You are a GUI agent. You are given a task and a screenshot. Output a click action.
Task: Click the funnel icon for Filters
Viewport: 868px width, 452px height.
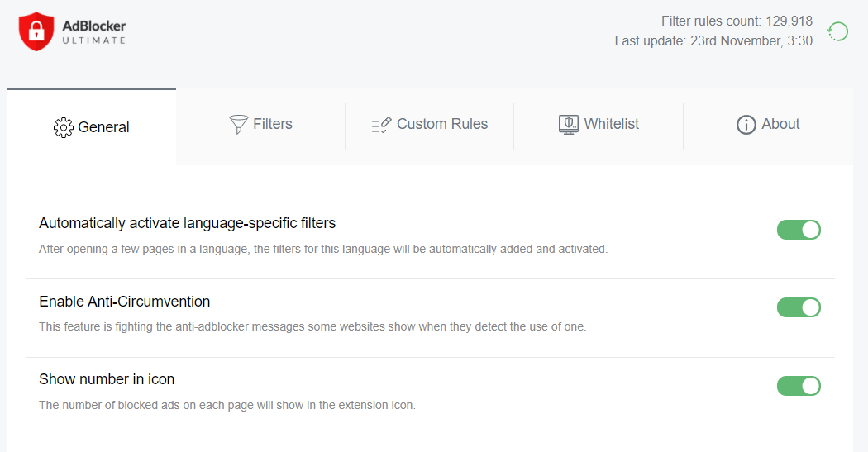coord(238,125)
